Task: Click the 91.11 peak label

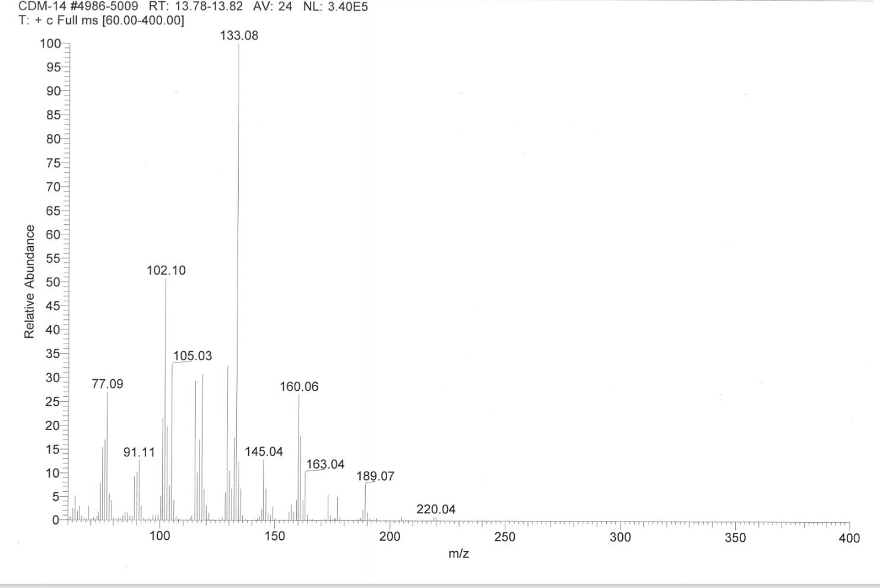Action: (x=139, y=453)
